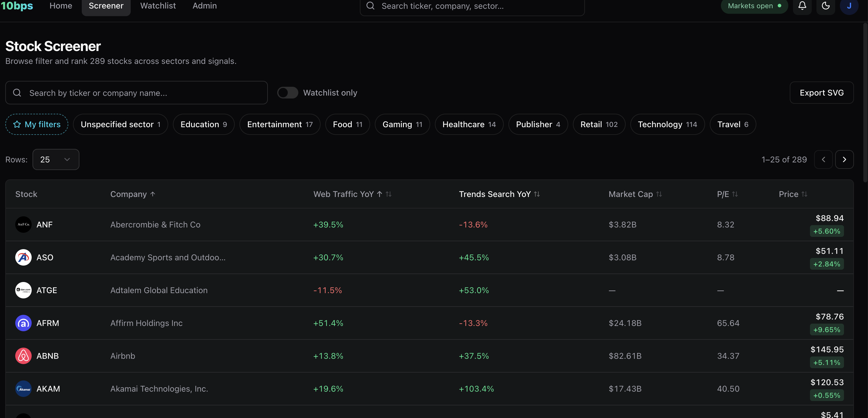The image size is (868, 418).
Task: Enable the Watchlist only switch
Action: (287, 93)
